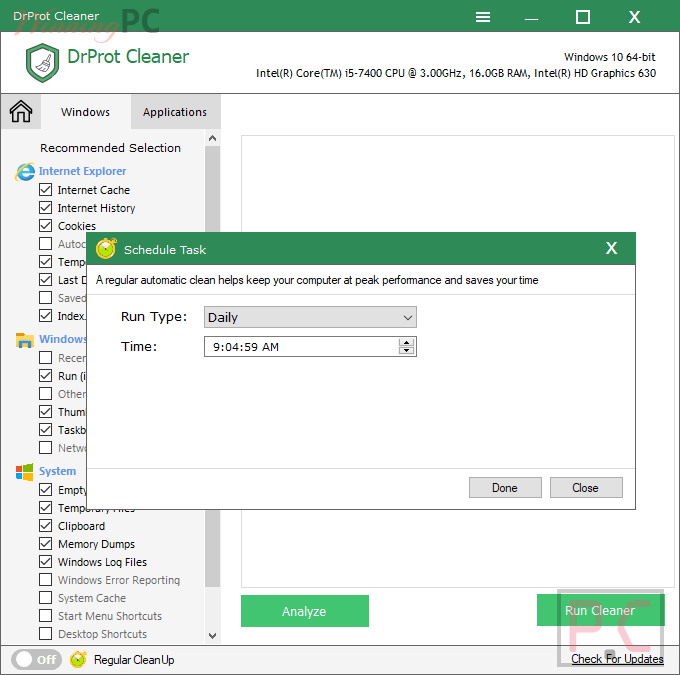Click the DrProt Cleaner shield logo
Screen dimensions: 680x675
(x=42, y=63)
